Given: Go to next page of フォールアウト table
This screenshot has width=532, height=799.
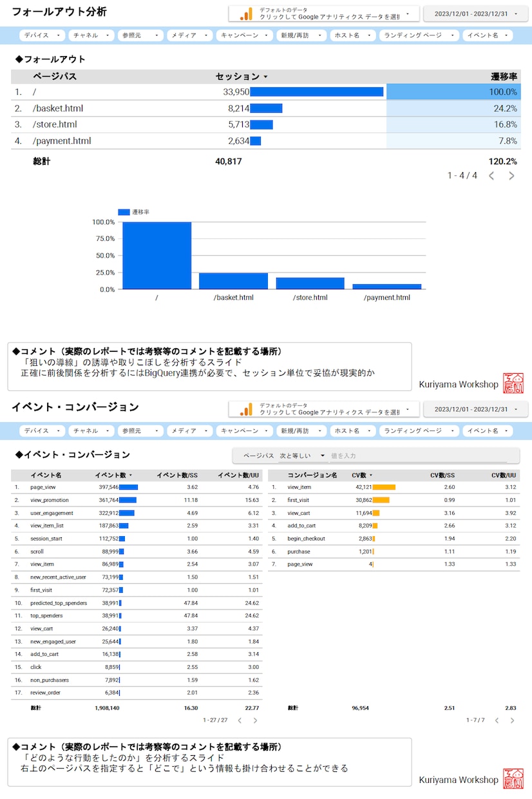Looking at the screenshot, I should [511, 175].
